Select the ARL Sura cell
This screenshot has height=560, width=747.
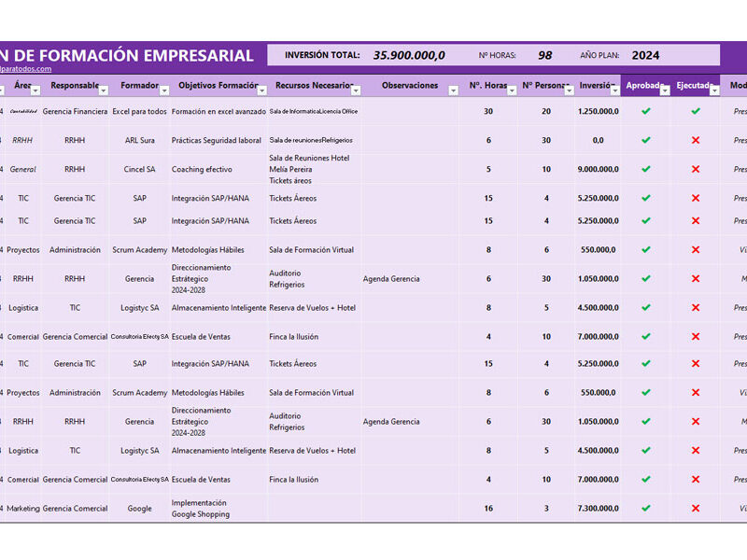click(x=139, y=141)
